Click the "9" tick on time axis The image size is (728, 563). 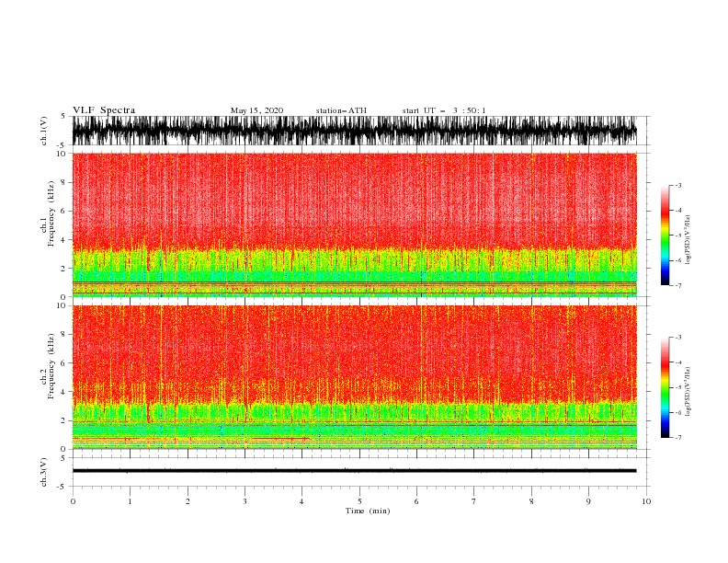coord(588,501)
